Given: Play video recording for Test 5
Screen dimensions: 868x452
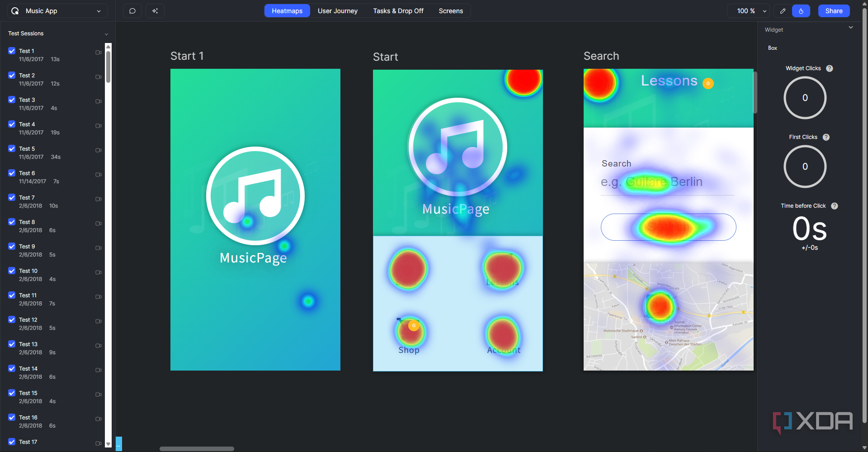Looking at the screenshot, I should [x=99, y=150].
